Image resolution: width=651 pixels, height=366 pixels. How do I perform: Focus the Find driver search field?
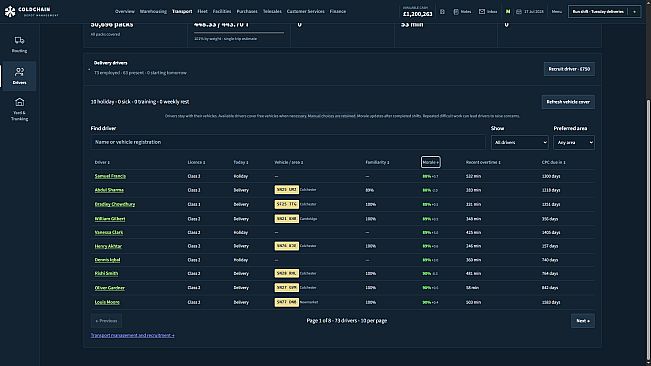288,142
